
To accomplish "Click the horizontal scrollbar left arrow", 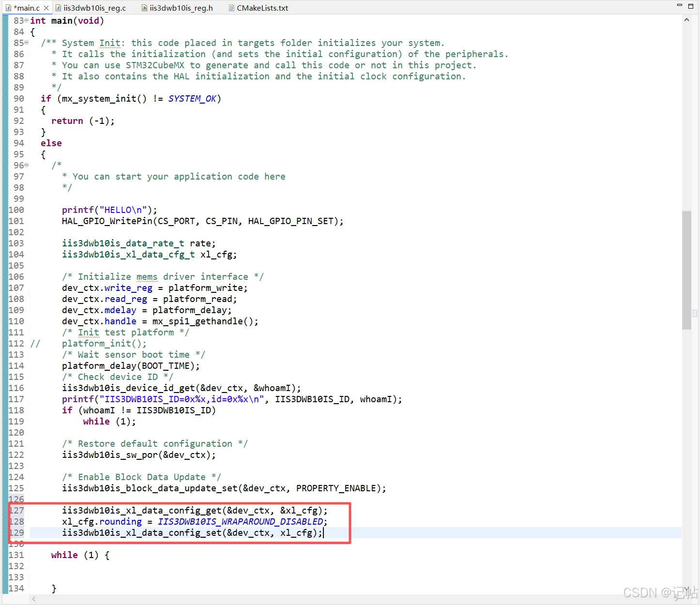I will (34, 599).
